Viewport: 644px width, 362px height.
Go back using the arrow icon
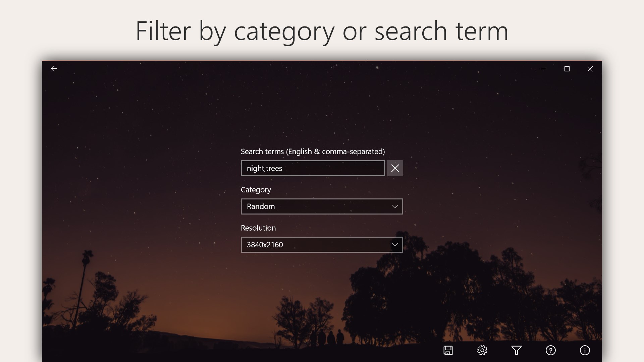tap(54, 69)
